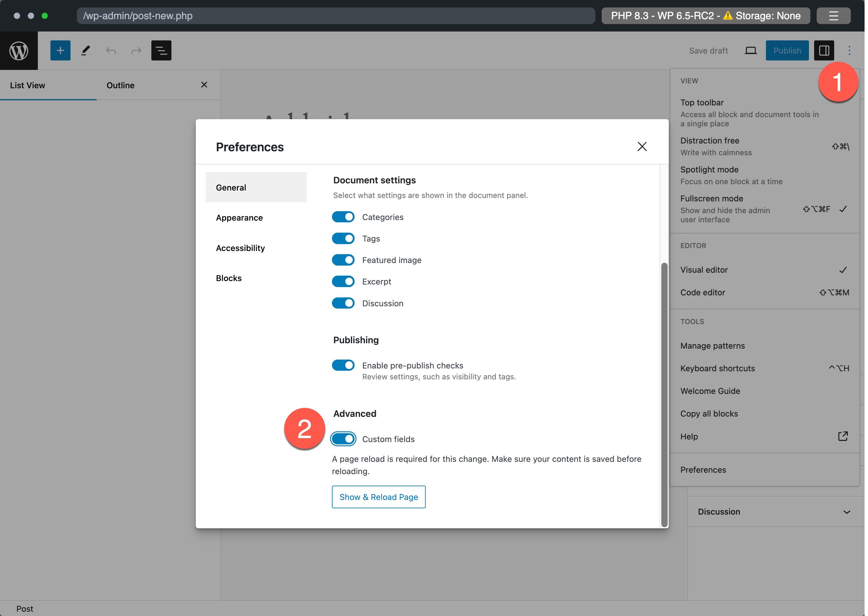Click the block inserter plus icon
Image resolution: width=868 pixels, height=616 pixels.
pyautogui.click(x=59, y=50)
